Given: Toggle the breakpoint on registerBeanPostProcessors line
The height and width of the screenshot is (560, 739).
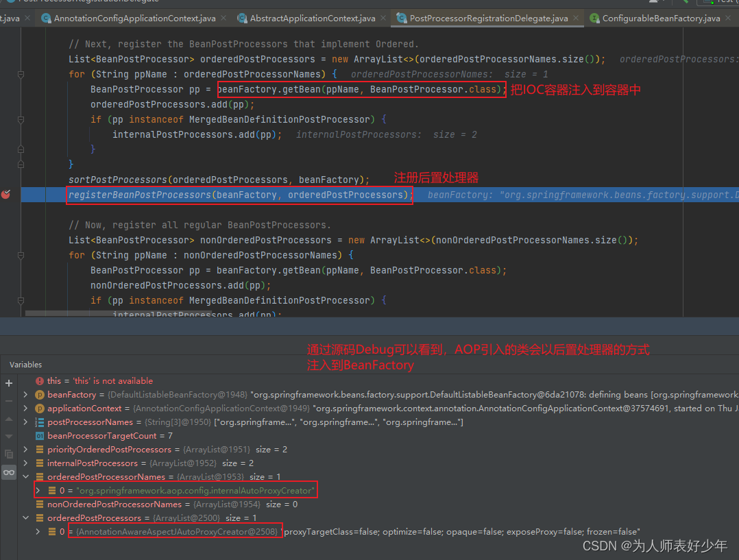Looking at the screenshot, I should (5, 194).
